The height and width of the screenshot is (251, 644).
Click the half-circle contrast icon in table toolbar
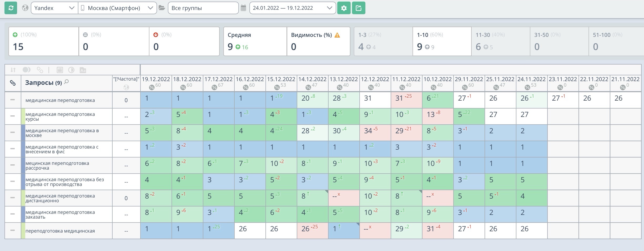[x=71, y=70]
